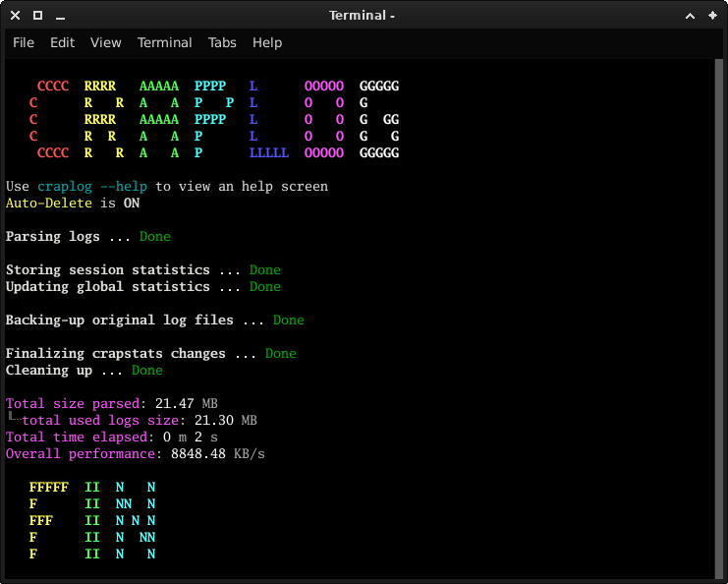Click 'Done' after Finalizing crapstats changes

click(x=280, y=354)
